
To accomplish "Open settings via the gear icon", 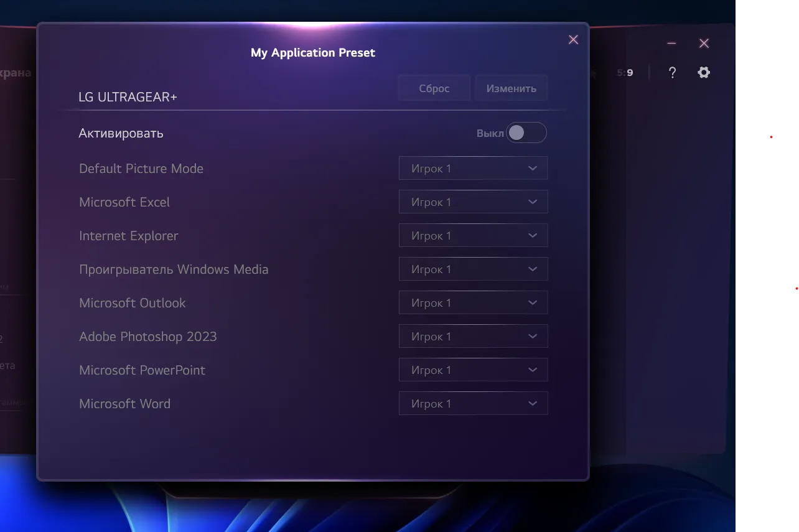I will click(704, 73).
